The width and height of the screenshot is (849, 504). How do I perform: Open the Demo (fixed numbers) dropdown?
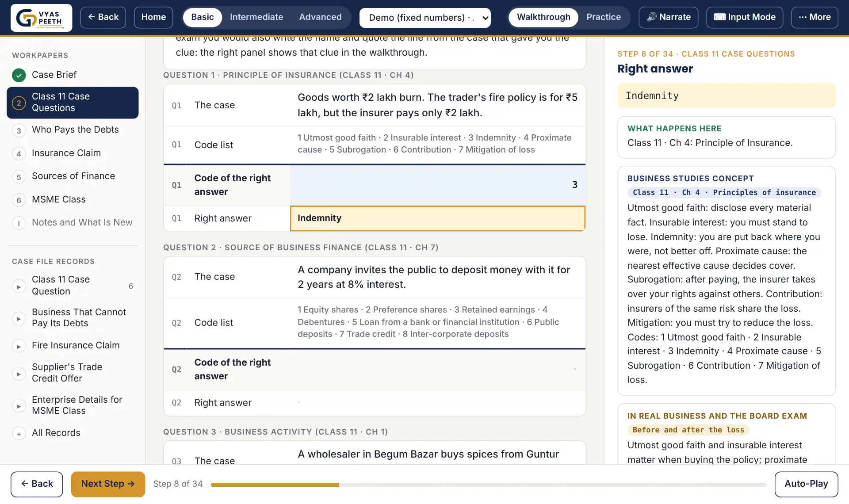[425, 18]
